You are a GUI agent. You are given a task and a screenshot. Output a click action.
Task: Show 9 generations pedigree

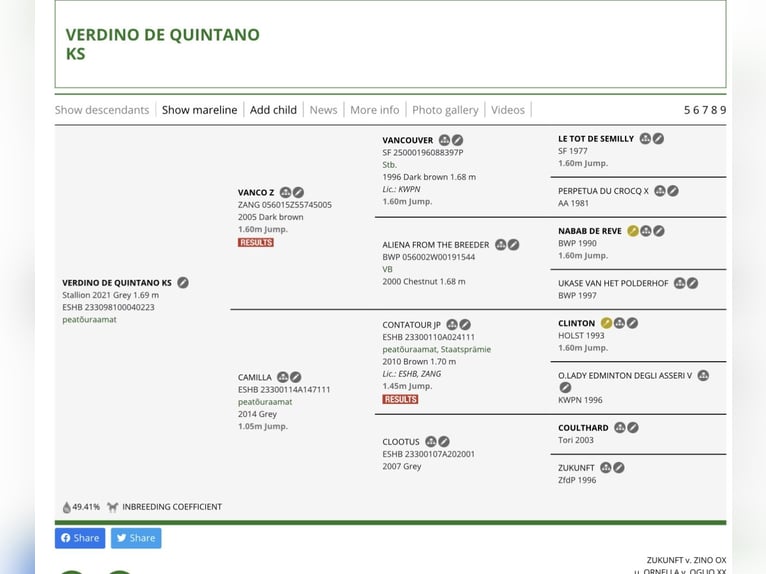click(x=723, y=110)
